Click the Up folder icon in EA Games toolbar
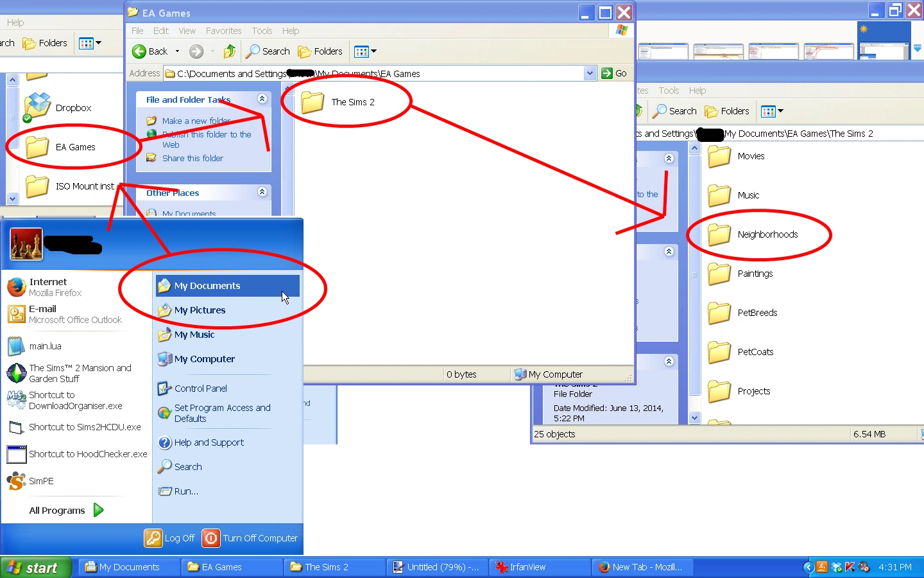The height and width of the screenshot is (578, 924). click(230, 51)
